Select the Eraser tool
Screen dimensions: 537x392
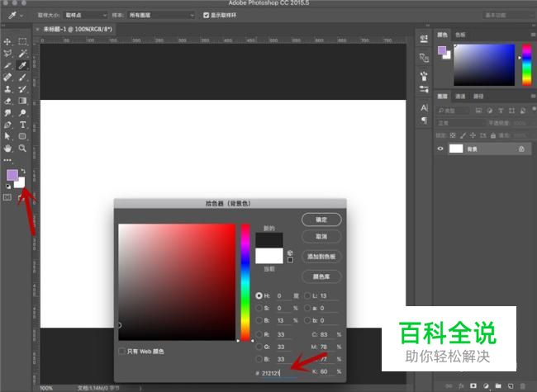point(7,101)
